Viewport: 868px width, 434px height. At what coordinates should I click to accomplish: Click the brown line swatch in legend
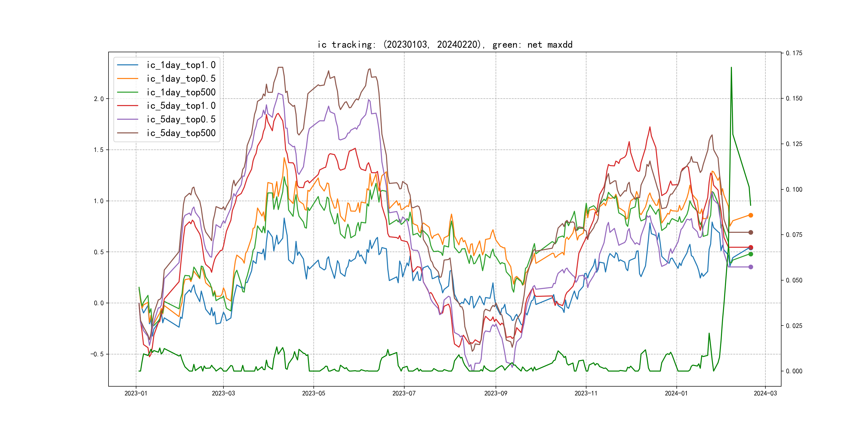point(127,133)
